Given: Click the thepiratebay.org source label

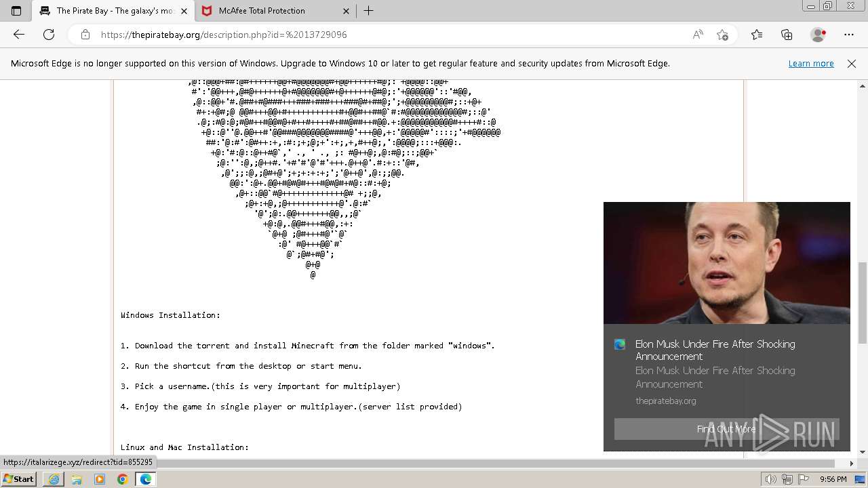Looking at the screenshot, I should pyautogui.click(x=666, y=401).
